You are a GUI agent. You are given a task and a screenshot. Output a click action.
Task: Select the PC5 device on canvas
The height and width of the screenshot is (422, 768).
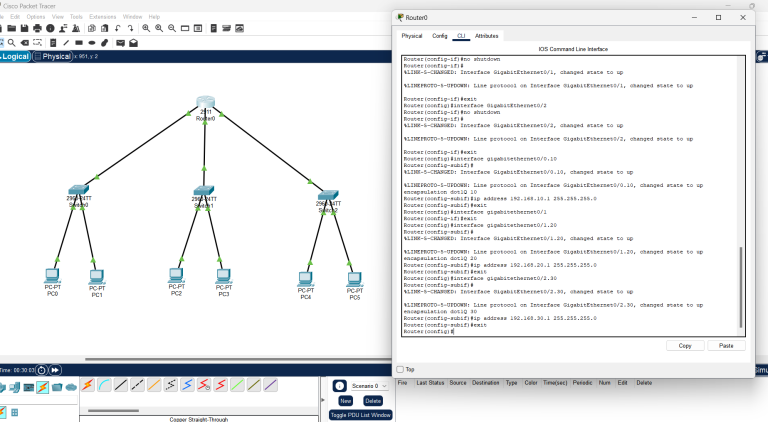(354, 280)
